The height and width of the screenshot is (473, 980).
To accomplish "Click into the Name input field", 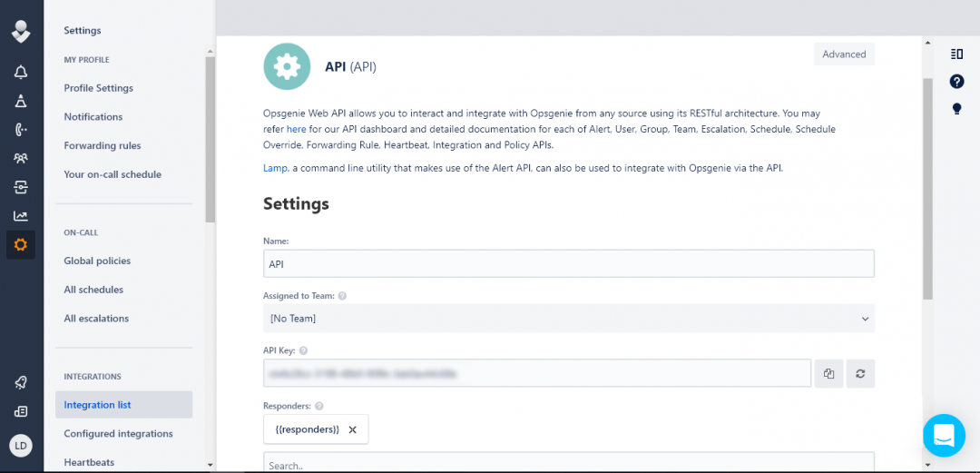I will click(x=568, y=264).
